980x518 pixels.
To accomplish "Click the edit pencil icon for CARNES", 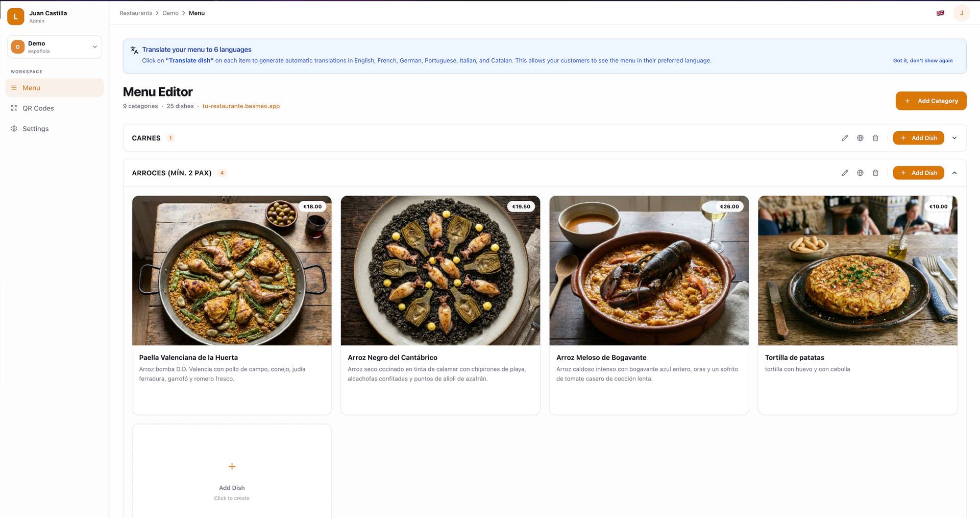I will pyautogui.click(x=845, y=138).
